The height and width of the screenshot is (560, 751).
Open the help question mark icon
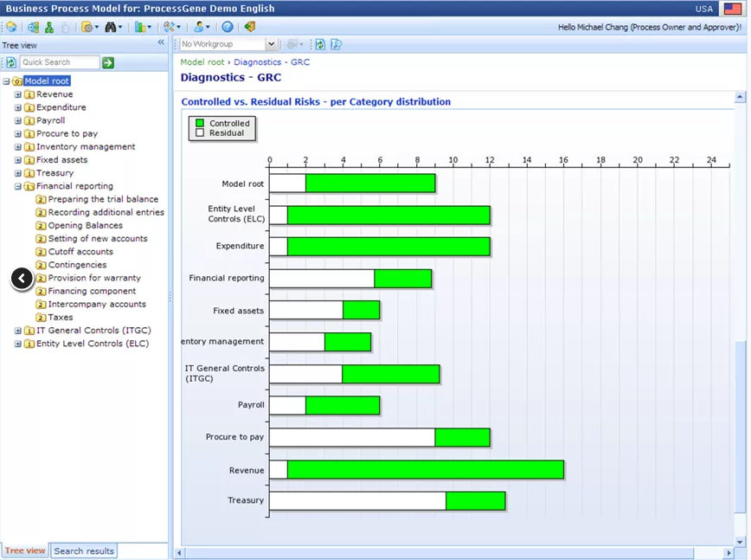point(228,27)
